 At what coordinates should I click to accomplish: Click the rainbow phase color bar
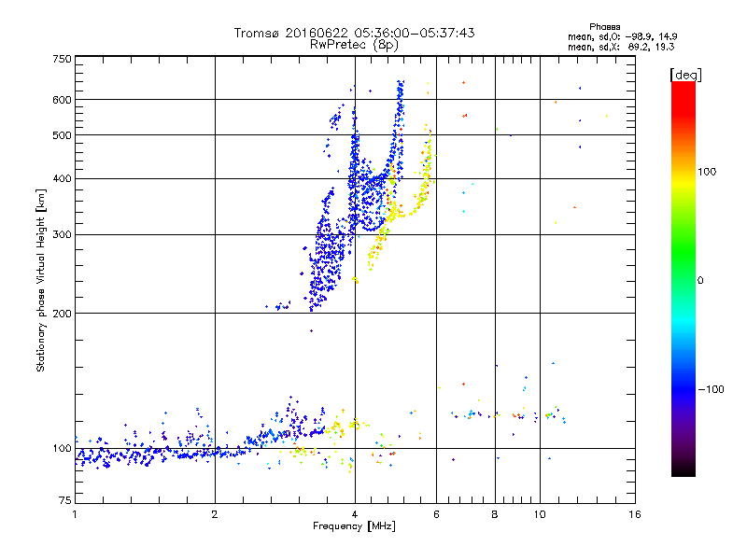point(684,279)
